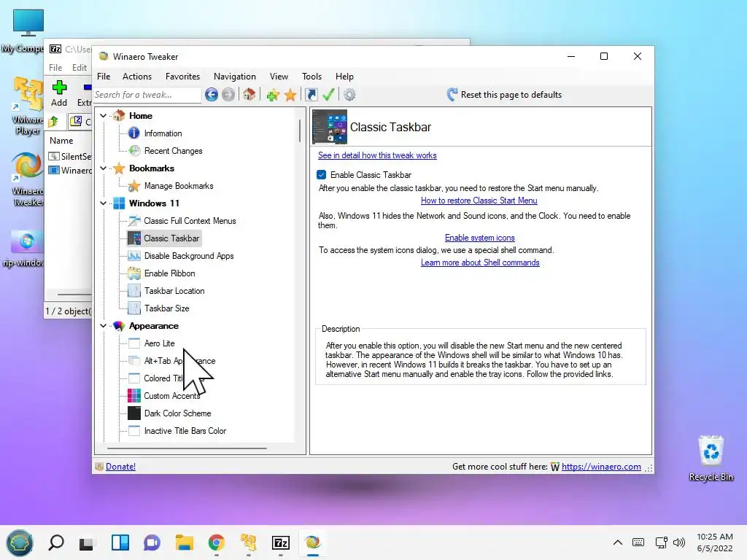Add current page to bookmarks icon
This screenshot has height=560, width=747.
273,95
